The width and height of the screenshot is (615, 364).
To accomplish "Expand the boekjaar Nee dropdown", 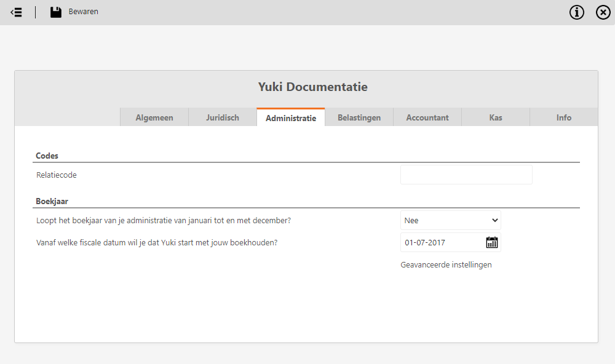I will (x=450, y=221).
